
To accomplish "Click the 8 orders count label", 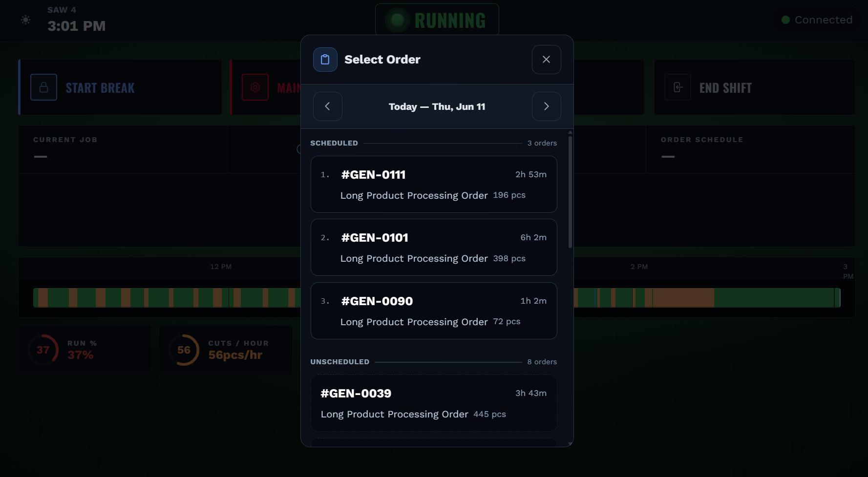I will [542, 362].
